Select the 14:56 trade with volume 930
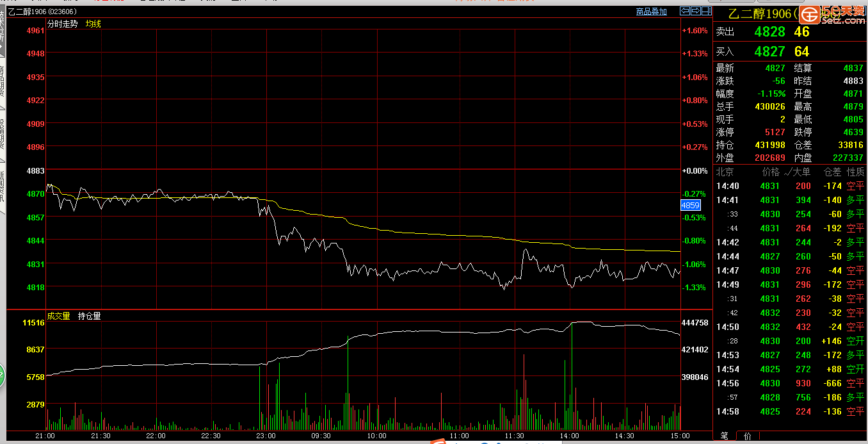This screenshot has width=868, height=444. pos(790,383)
